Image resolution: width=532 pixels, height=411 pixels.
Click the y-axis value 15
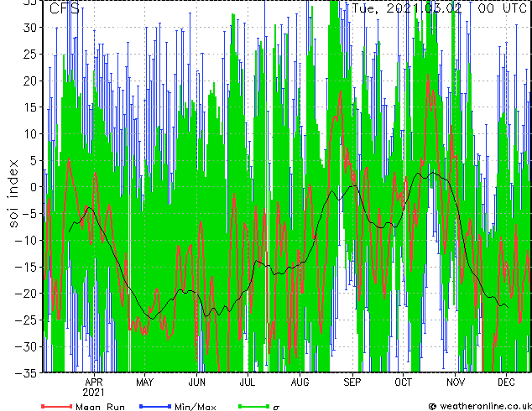pyautogui.click(x=30, y=107)
